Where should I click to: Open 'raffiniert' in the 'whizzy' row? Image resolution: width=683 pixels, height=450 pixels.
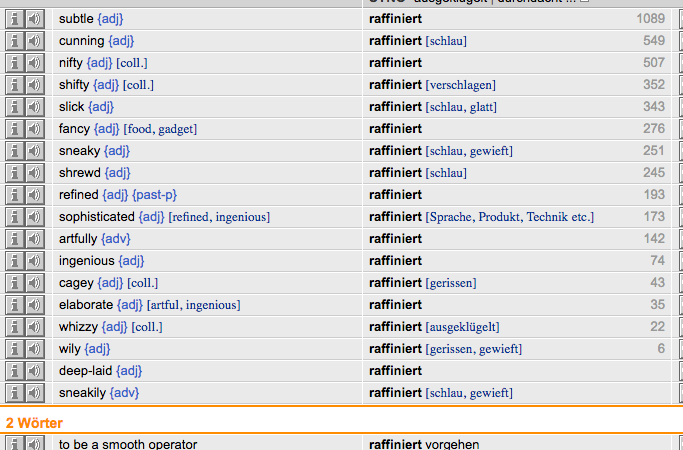(x=396, y=327)
